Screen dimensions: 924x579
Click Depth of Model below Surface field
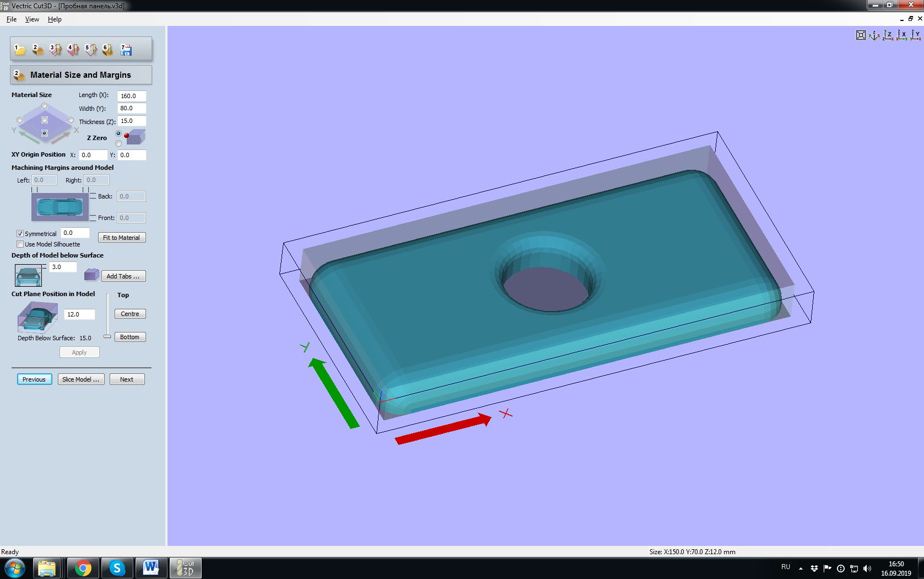click(x=63, y=267)
